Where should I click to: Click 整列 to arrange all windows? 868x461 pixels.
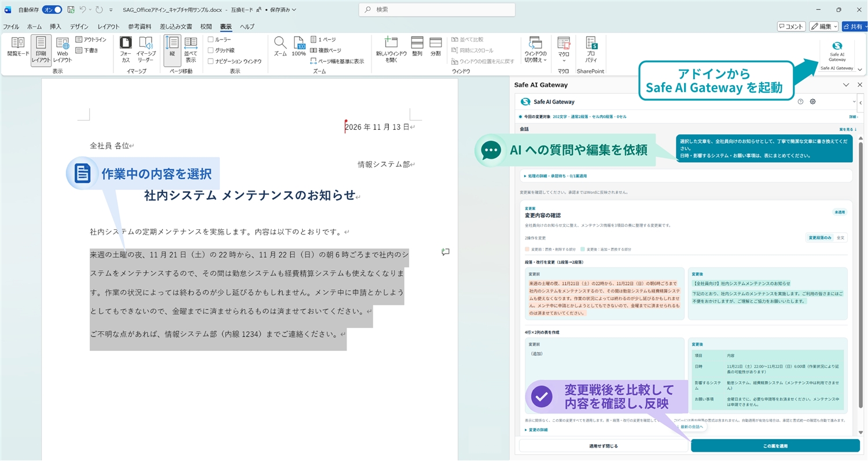(417, 47)
